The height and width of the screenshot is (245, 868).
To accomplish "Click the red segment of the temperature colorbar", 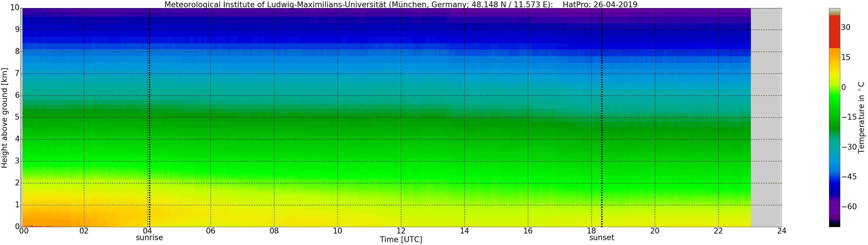I will pyautogui.click(x=834, y=32).
